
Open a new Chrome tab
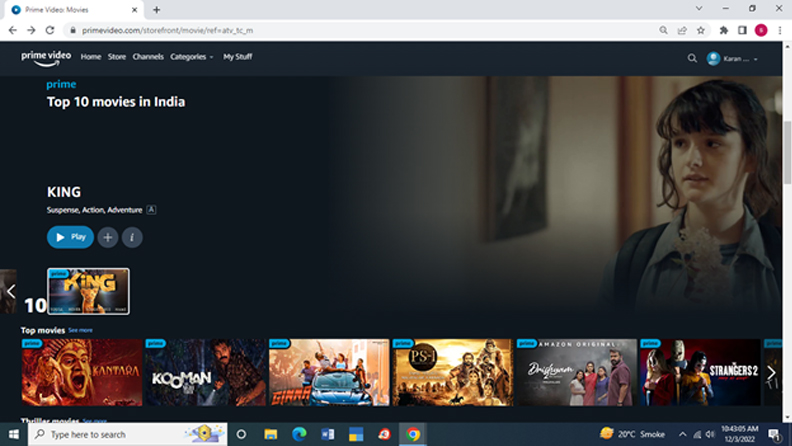click(x=157, y=10)
